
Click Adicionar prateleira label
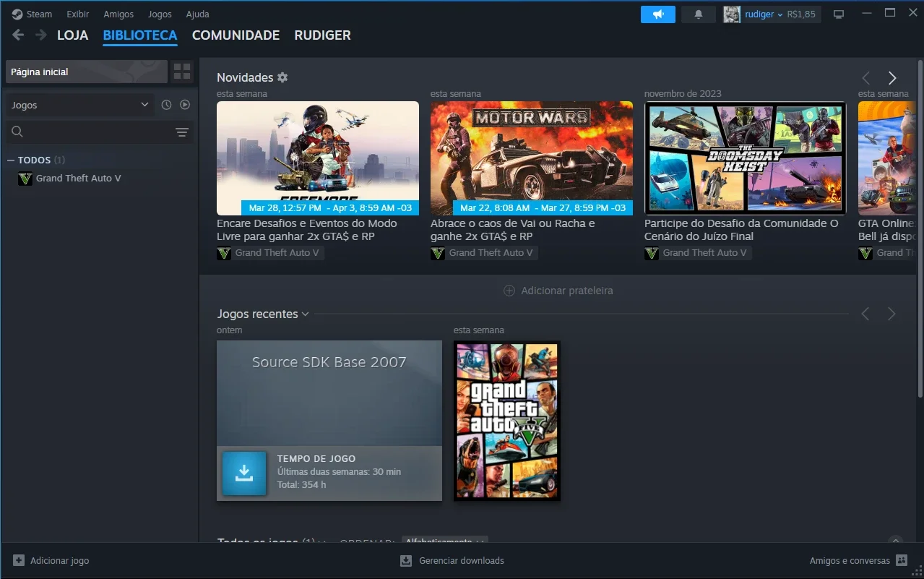coord(567,291)
